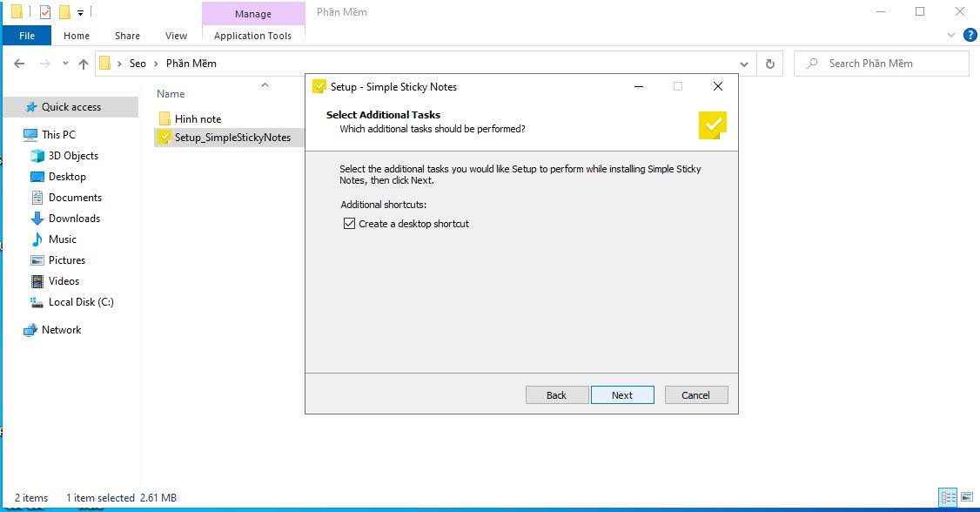Switch to large icons view in status bar
Screen dimensions: 980x512
point(967,497)
